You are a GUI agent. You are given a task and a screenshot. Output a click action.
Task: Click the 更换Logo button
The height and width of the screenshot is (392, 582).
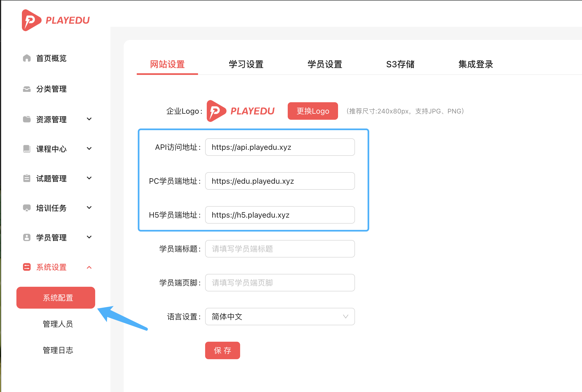point(313,111)
